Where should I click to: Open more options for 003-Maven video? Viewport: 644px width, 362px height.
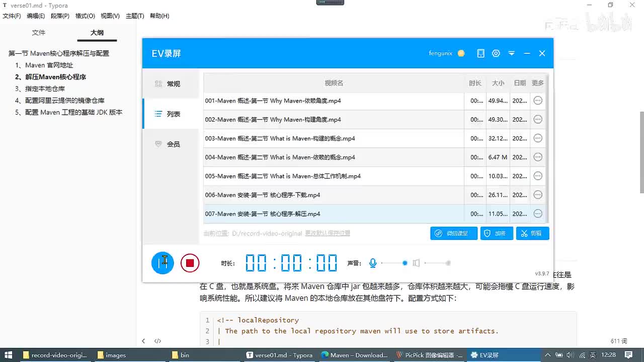pyautogui.click(x=538, y=138)
